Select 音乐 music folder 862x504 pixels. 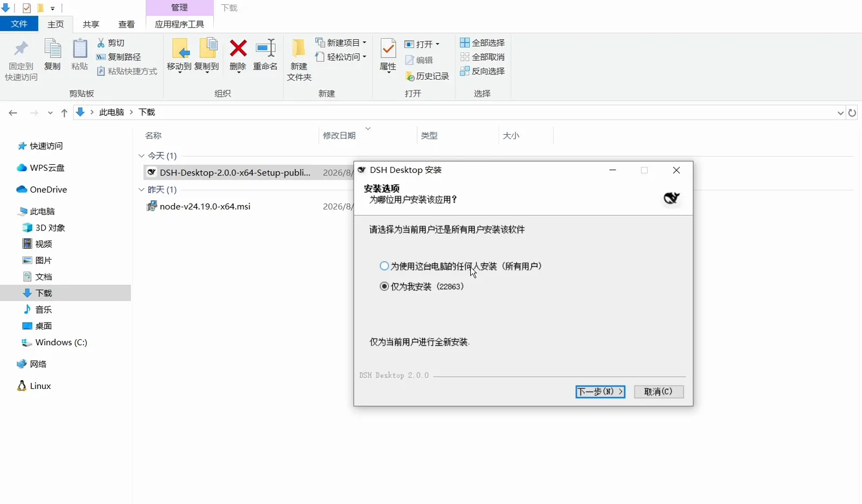37,310
